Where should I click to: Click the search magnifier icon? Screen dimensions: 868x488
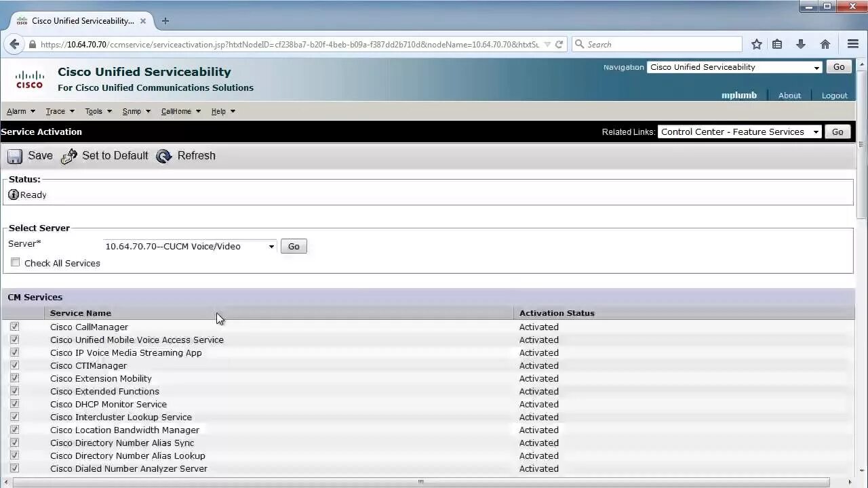coord(580,44)
